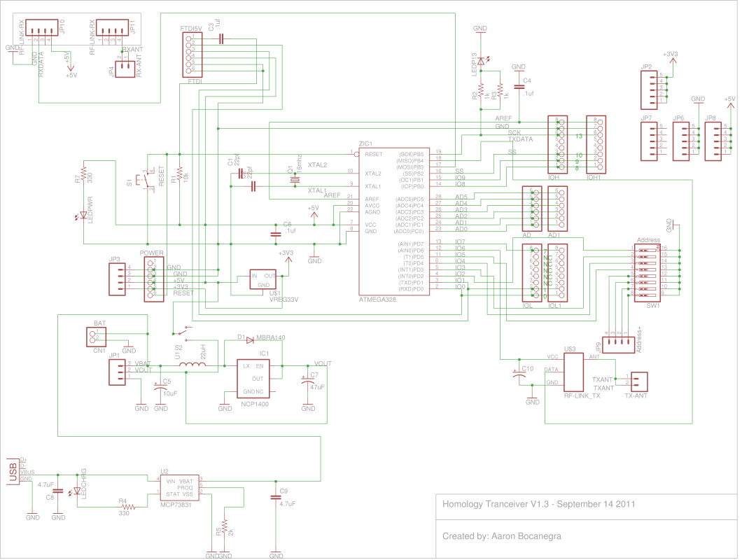Image resolution: width=742 pixels, height=560 pixels.
Task: Click the BAT connector CN1
Action: [x=95, y=337]
